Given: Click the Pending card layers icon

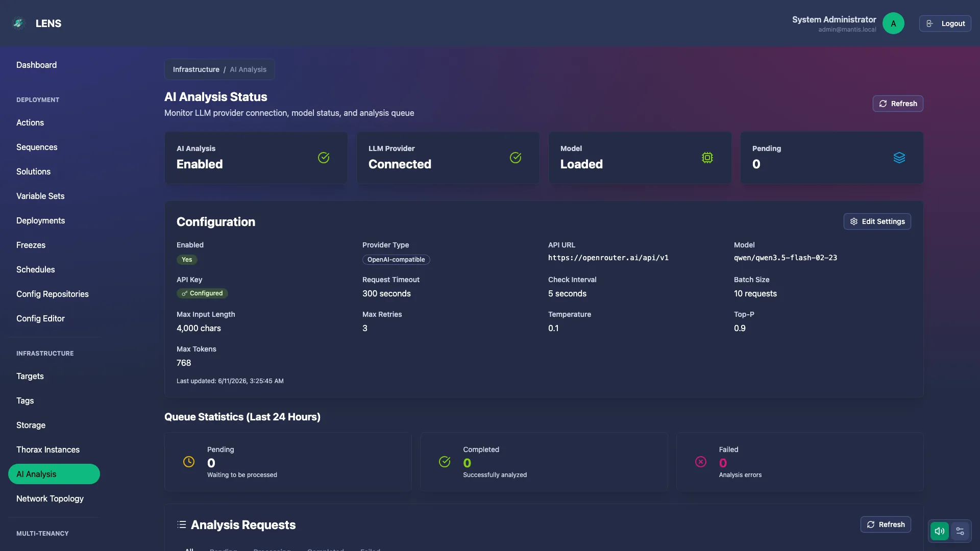Looking at the screenshot, I should pos(899,158).
